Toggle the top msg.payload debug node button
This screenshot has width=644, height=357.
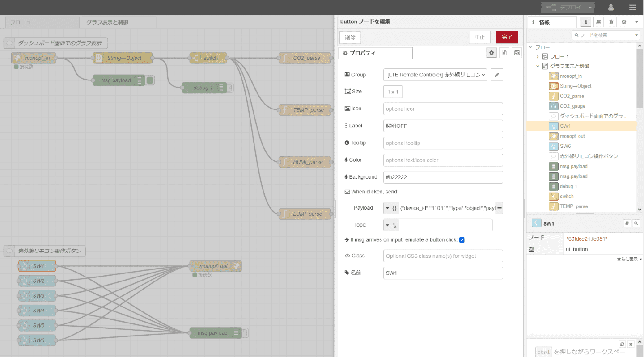click(x=150, y=80)
